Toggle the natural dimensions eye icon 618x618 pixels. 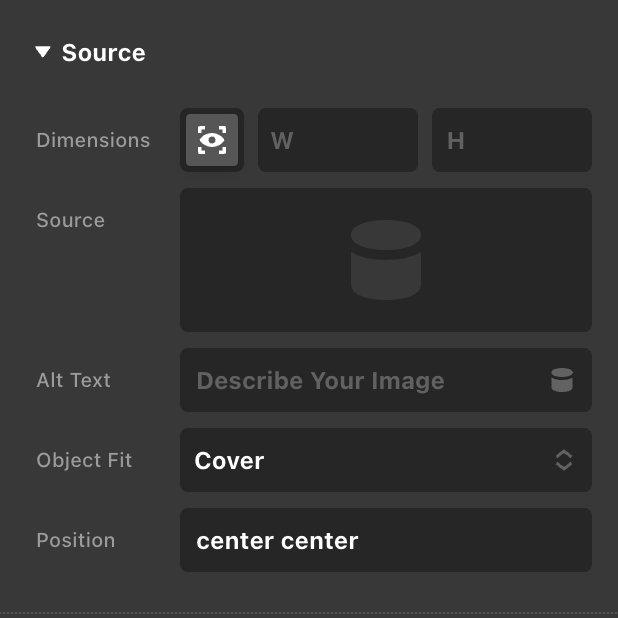pyautogui.click(x=212, y=140)
